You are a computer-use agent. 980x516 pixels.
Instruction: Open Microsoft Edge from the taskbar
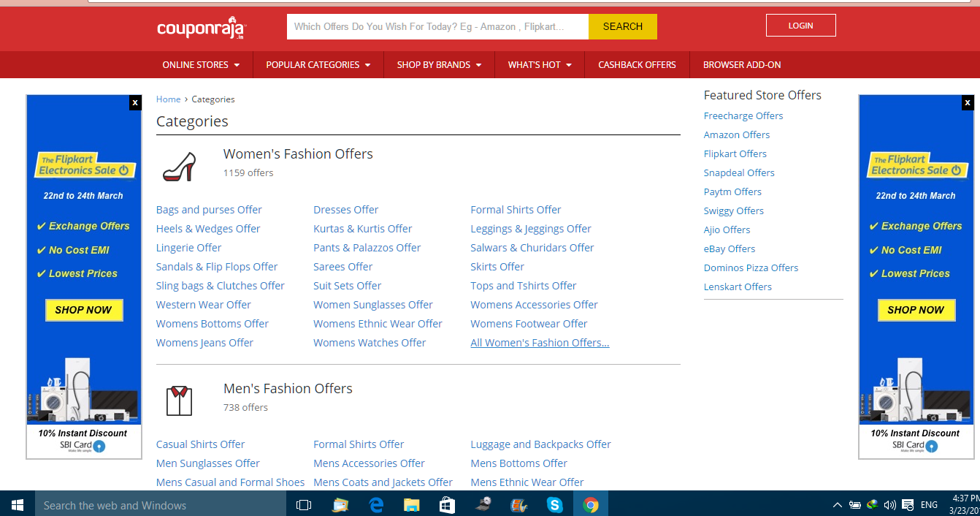tap(377, 504)
